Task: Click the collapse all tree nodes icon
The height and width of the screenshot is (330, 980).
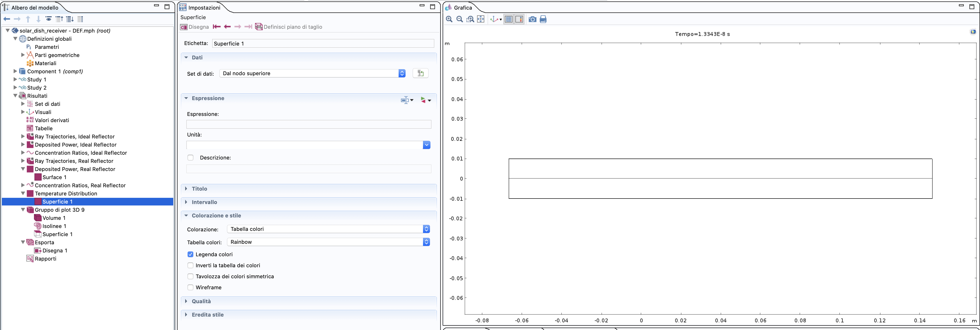Action: 59,19
